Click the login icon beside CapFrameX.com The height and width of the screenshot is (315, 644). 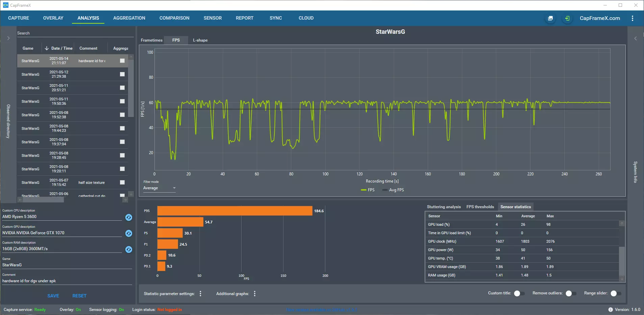pos(567,18)
